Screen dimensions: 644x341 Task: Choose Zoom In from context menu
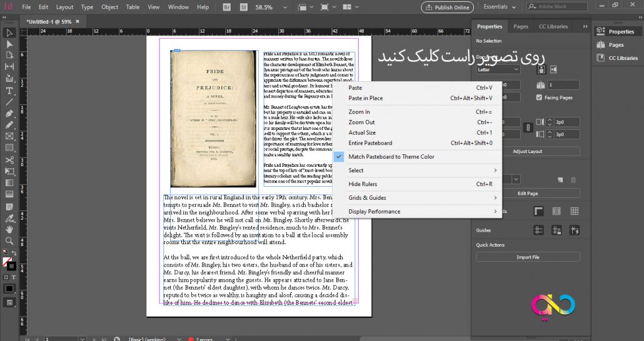click(x=417, y=112)
